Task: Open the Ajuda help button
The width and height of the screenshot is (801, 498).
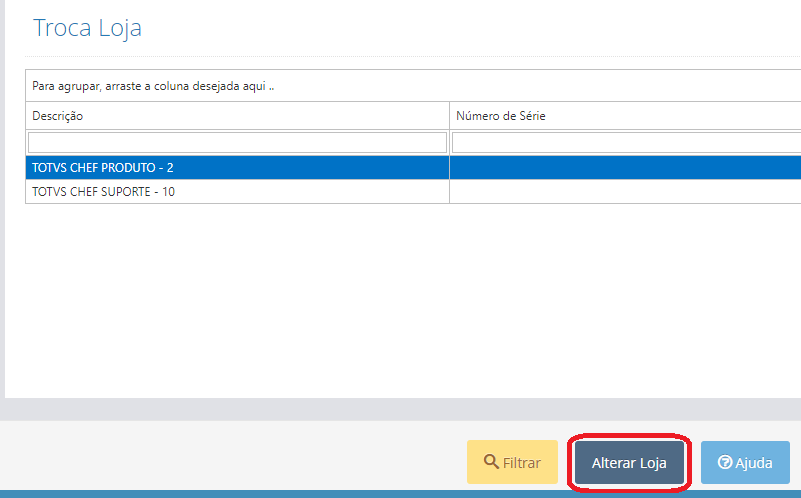Action: coord(745,462)
